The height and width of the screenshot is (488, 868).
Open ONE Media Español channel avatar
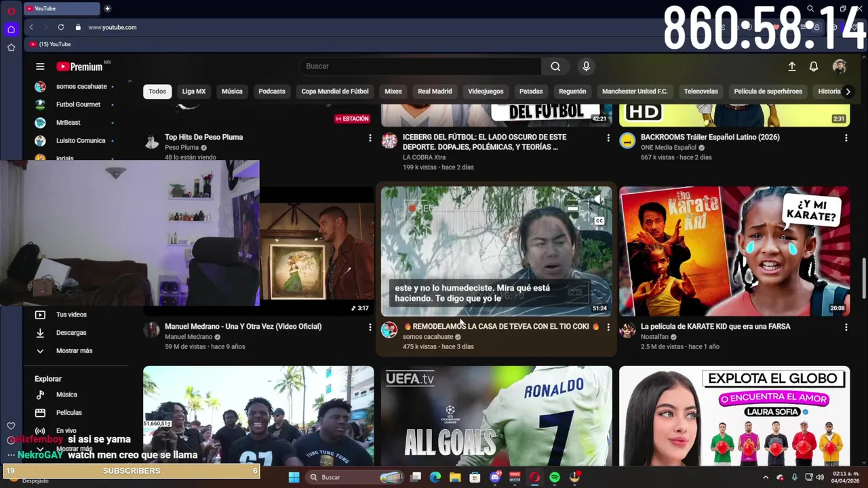627,140
